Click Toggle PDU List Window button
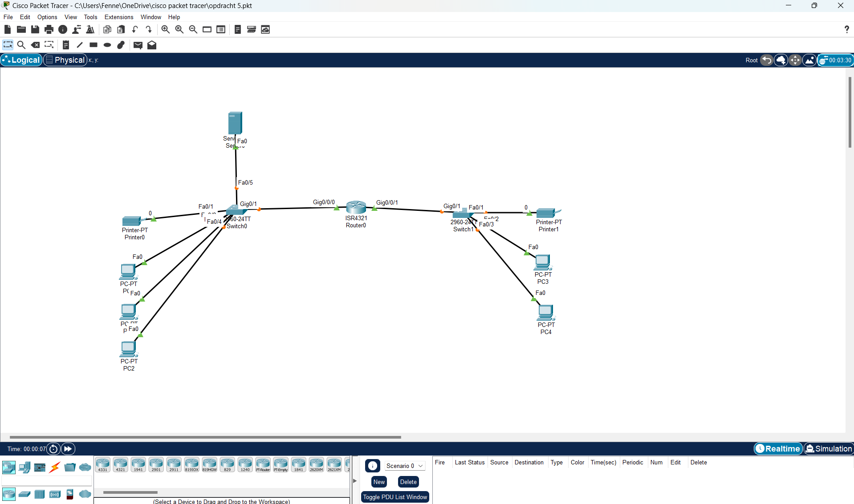 click(x=395, y=497)
